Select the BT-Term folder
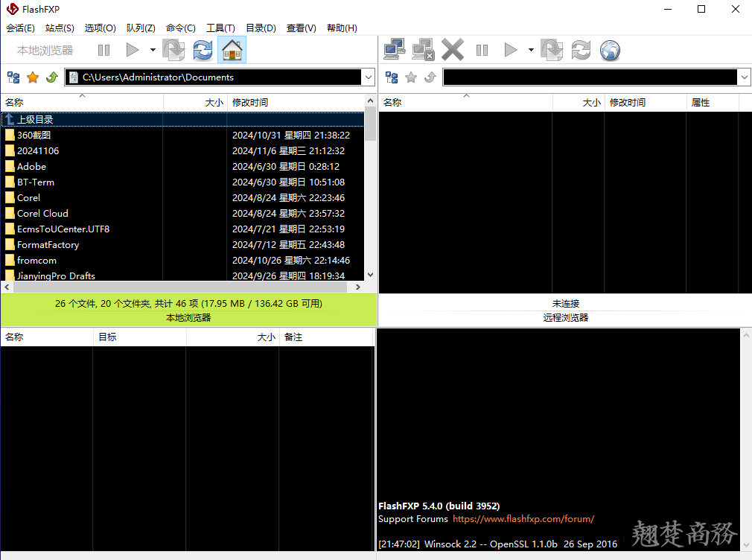 pyautogui.click(x=182, y=182)
